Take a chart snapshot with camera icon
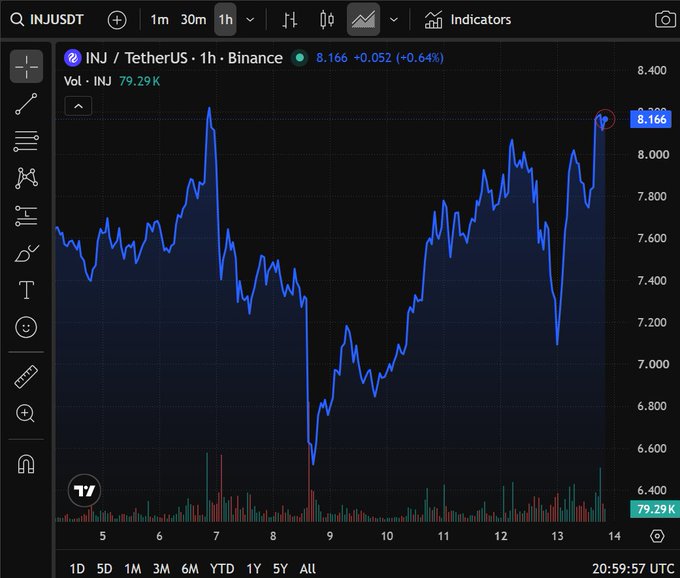 tap(665, 20)
